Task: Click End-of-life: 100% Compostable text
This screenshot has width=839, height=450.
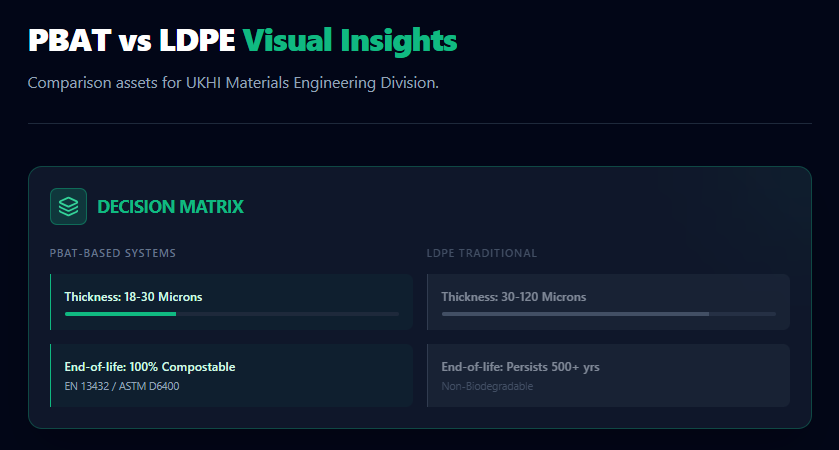Action: pos(150,367)
